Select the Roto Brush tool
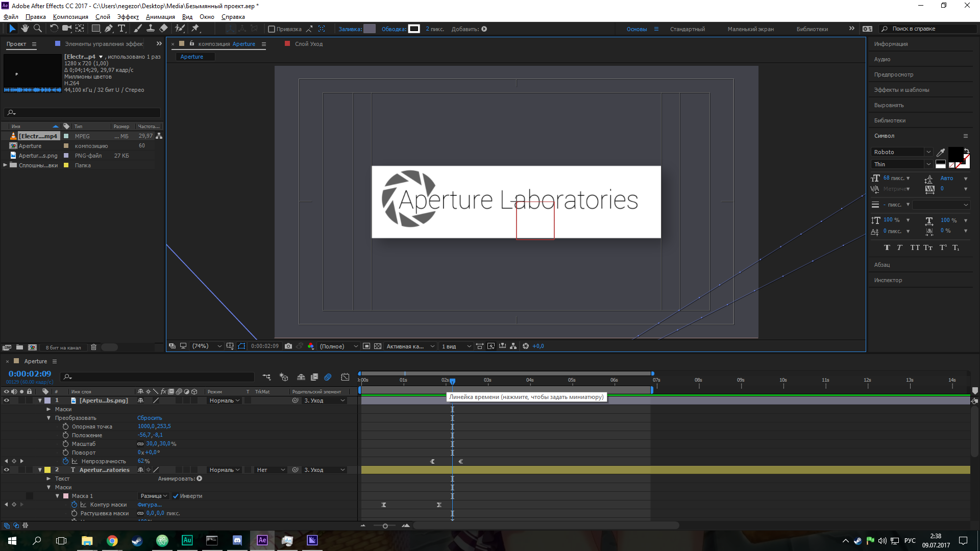The image size is (980, 551). tap(180, 29)
